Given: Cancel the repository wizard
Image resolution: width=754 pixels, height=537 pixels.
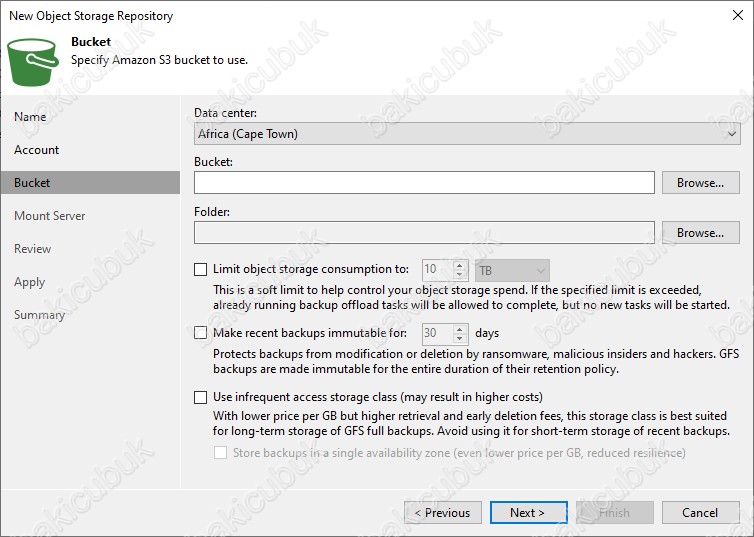Looking at the screenshot, I should (x=701, y=512).
